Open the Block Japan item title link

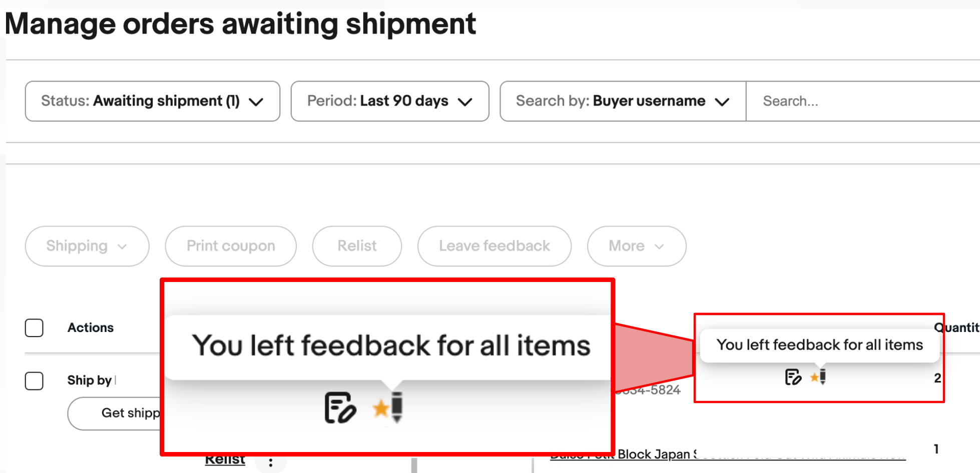pos(728,455)
